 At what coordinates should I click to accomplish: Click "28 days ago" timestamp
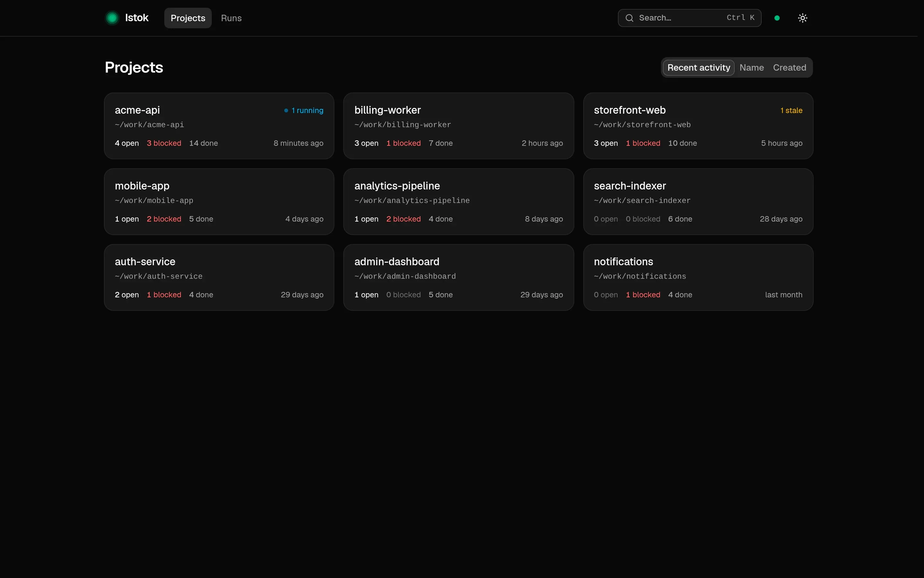[781, 219]
